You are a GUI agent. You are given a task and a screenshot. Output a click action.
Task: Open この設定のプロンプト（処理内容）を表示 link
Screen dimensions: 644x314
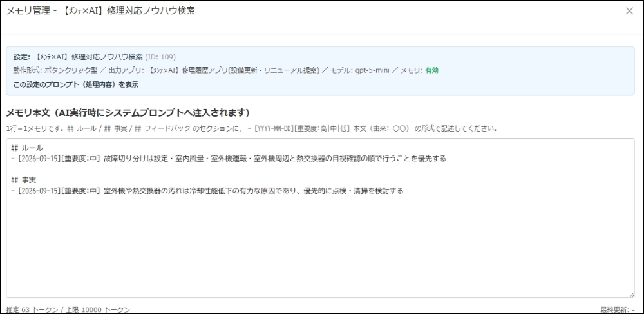tap(75, 84)
